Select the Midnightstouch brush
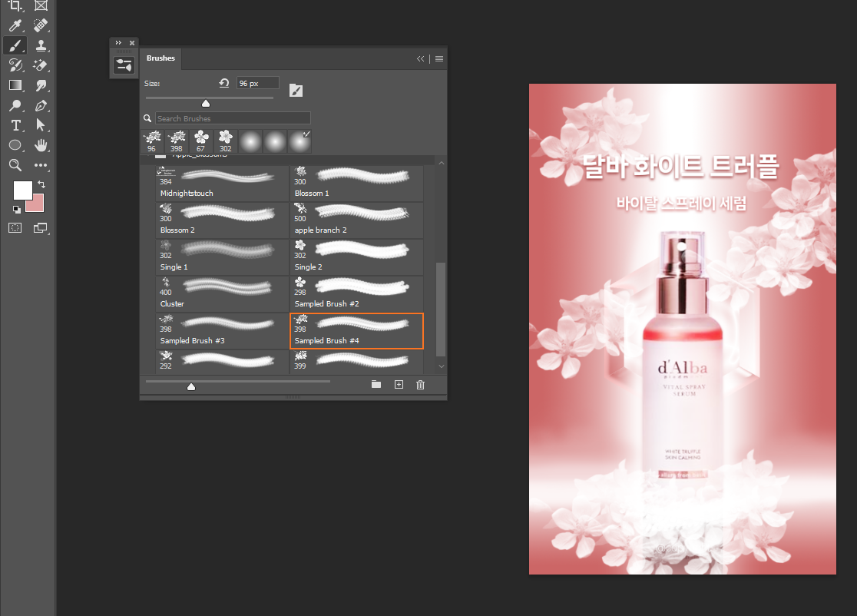This screenshot has width=857, height=616. point(222,183)
